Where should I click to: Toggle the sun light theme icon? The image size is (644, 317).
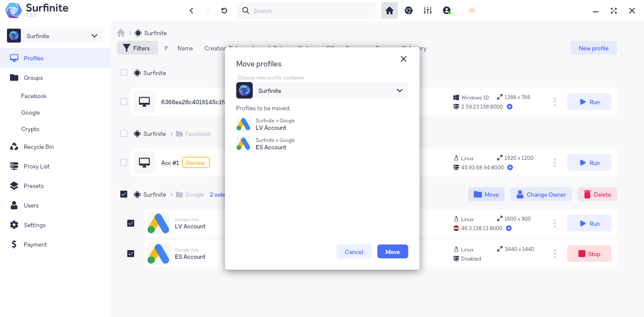point(472,10)
